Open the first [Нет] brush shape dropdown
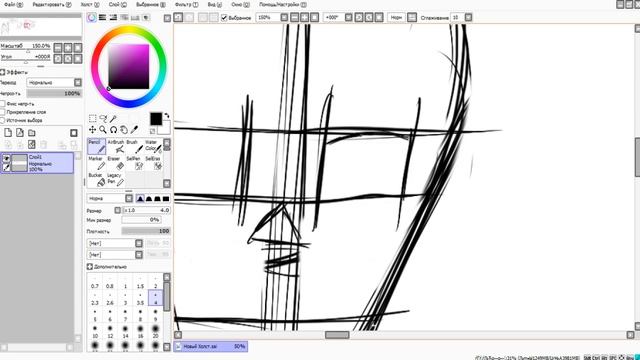The width and height of the screenshot is (640, 360). click(139, 243)
